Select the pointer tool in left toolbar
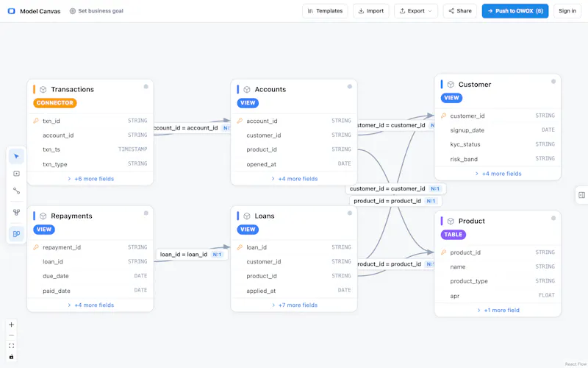Image resolution: width=588 pixels, height=368 pixels. tap(16, 156)
